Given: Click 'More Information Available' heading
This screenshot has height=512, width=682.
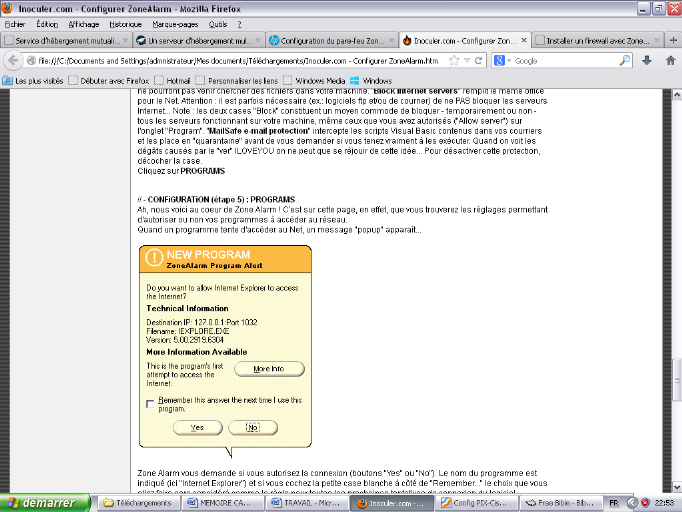Looking at the screenshot, I should point(197,352).
